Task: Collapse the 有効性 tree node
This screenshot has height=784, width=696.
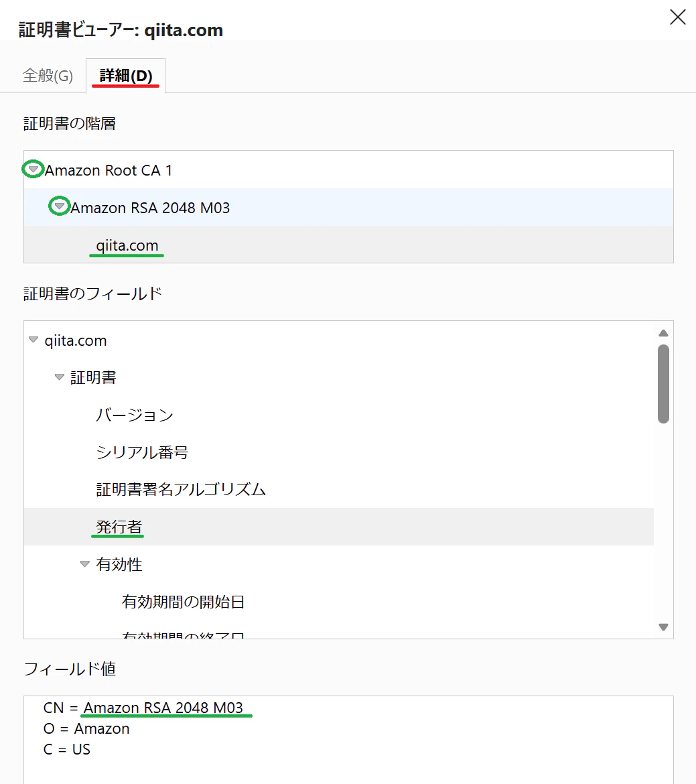Action: pyautogui.click(x=84, y=564)
